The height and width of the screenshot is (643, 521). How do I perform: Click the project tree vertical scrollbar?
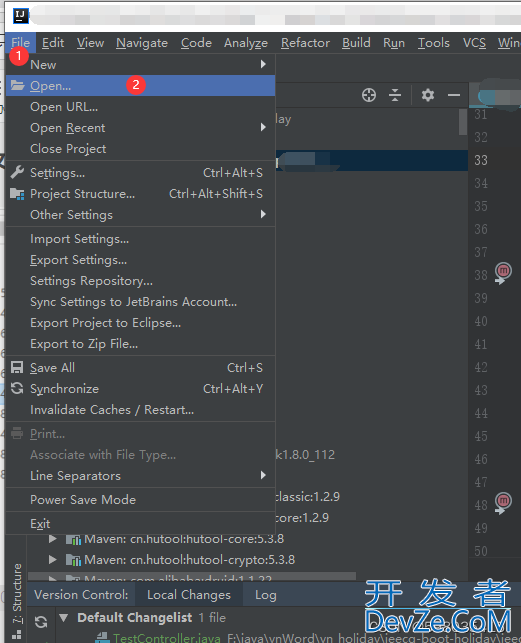[x=463, y=122]
